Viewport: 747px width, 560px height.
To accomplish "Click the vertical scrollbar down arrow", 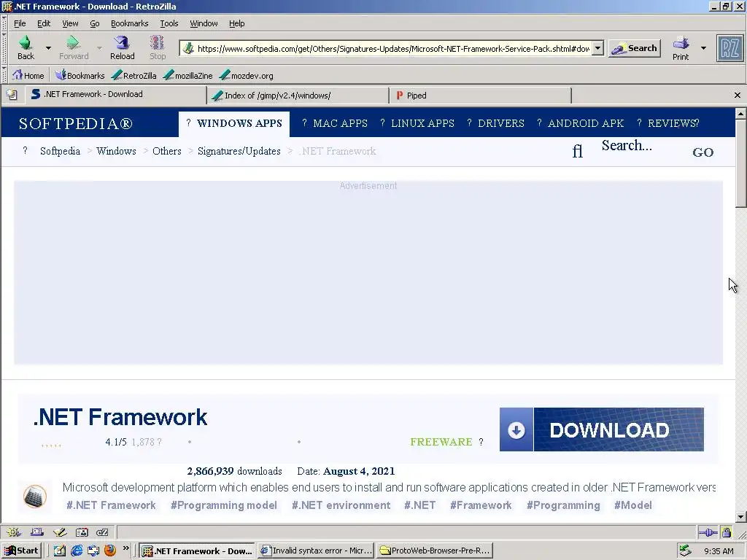I will 740,517.
